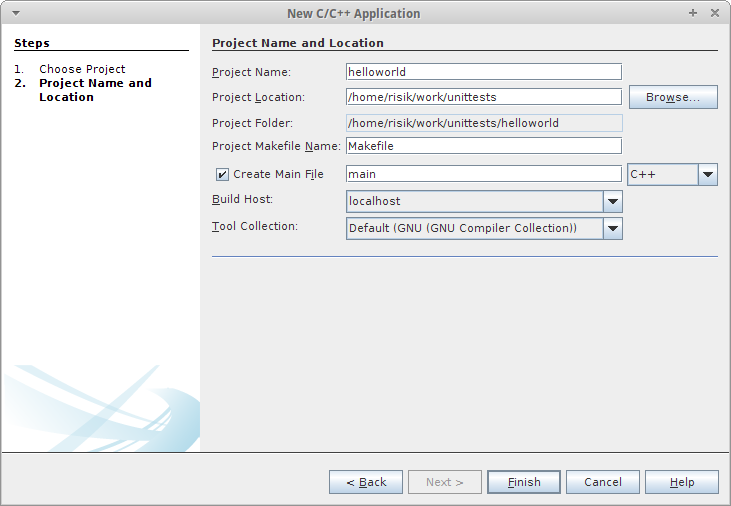Focus the Project Name field containing helloworld
Viewport: 731px width, 506px height.
pos(483,72)
